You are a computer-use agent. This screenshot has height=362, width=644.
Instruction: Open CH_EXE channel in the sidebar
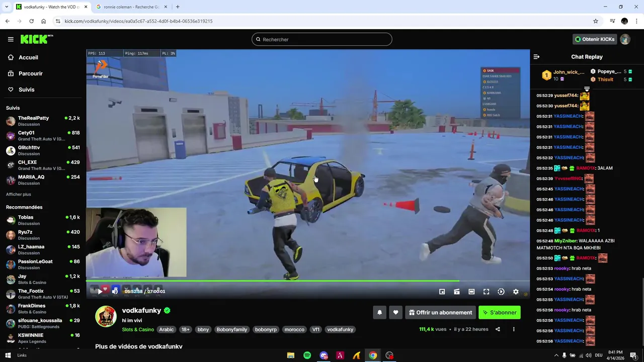[x=43, y=165]
